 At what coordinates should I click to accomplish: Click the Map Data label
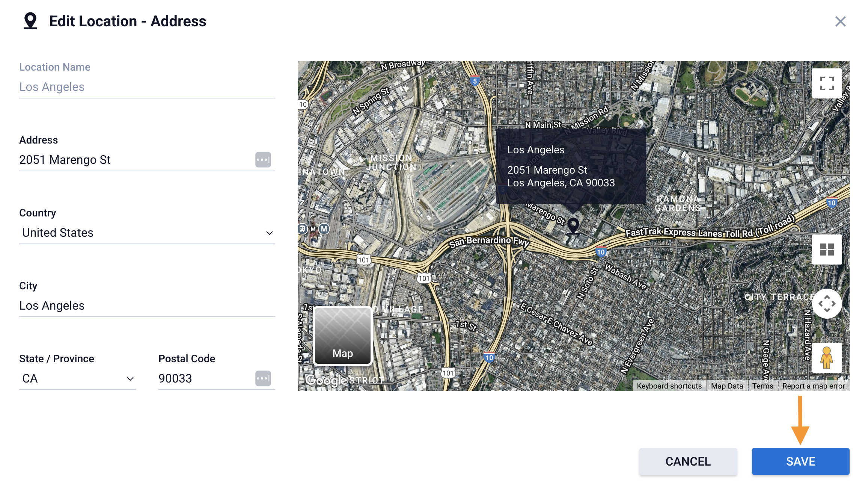coord(727,386)
